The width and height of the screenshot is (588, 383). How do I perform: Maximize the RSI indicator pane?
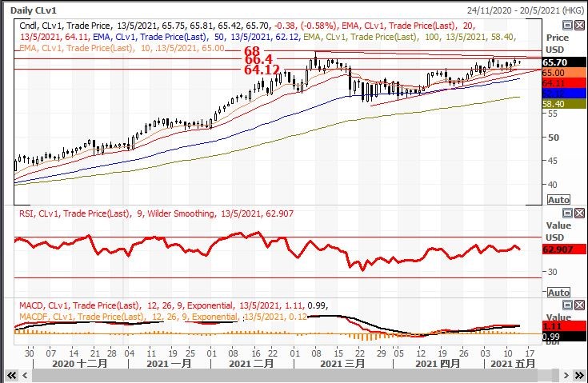click(x=567, y=213)
